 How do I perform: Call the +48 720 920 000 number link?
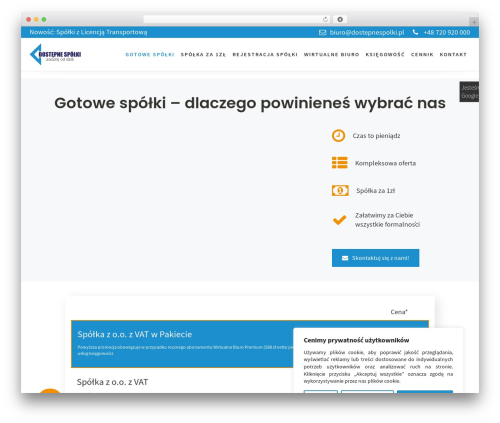point(447,32)
